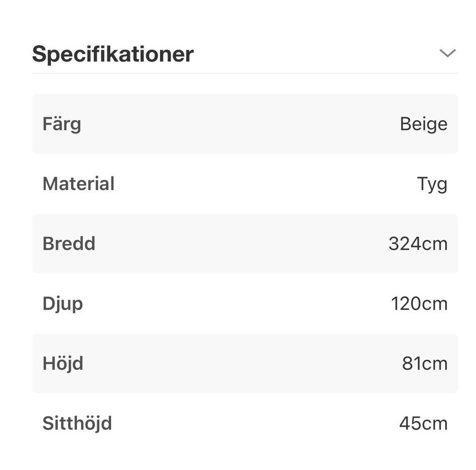Select the Höjd label
Viewport: 476px width, 470px height.
[62, 363]
